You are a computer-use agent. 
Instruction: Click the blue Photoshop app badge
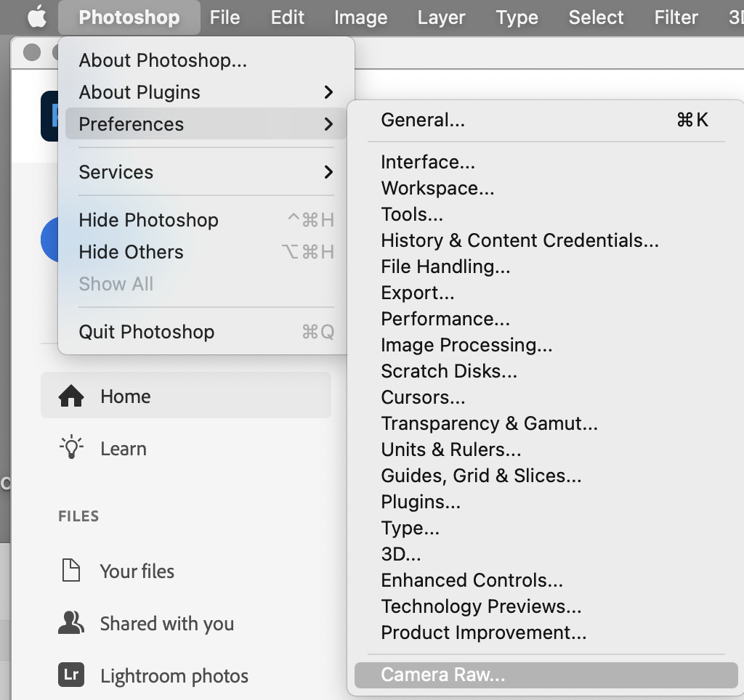[52, 116]
